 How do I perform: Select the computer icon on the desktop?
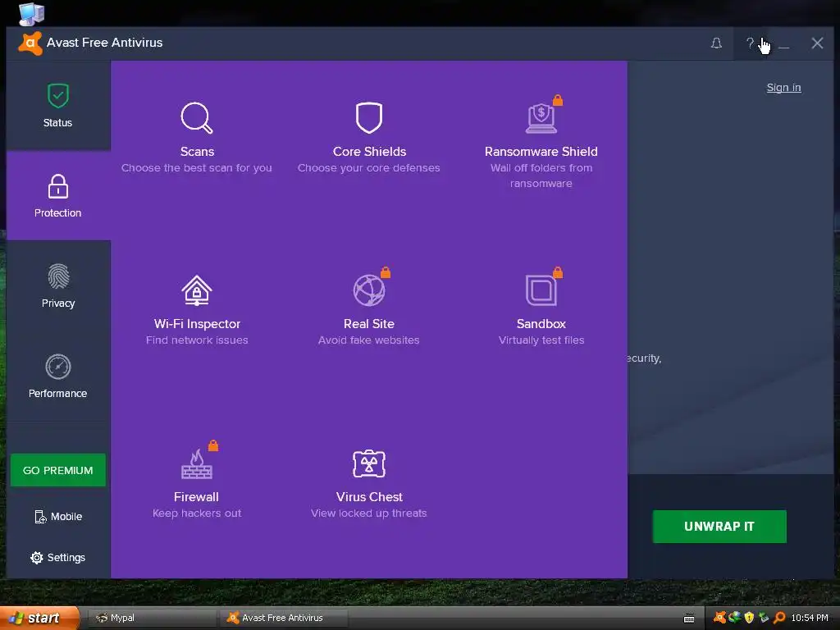click(31, 14)
